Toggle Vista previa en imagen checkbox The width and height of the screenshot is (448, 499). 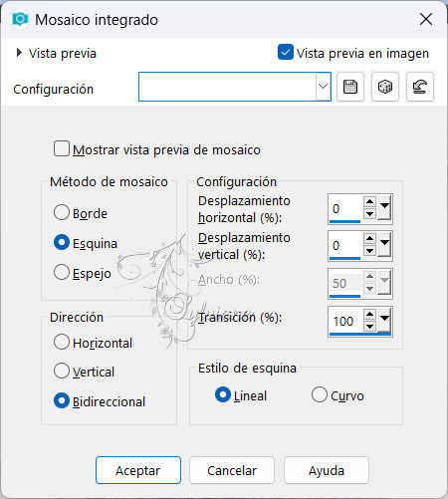tap(286, 52)
